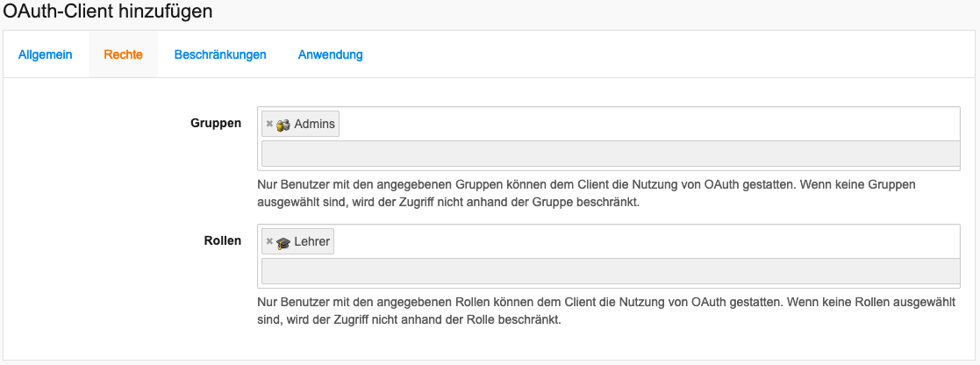Click the Gruppen field label
This screenshot has width=980, height=365.
tap(216, 124)
